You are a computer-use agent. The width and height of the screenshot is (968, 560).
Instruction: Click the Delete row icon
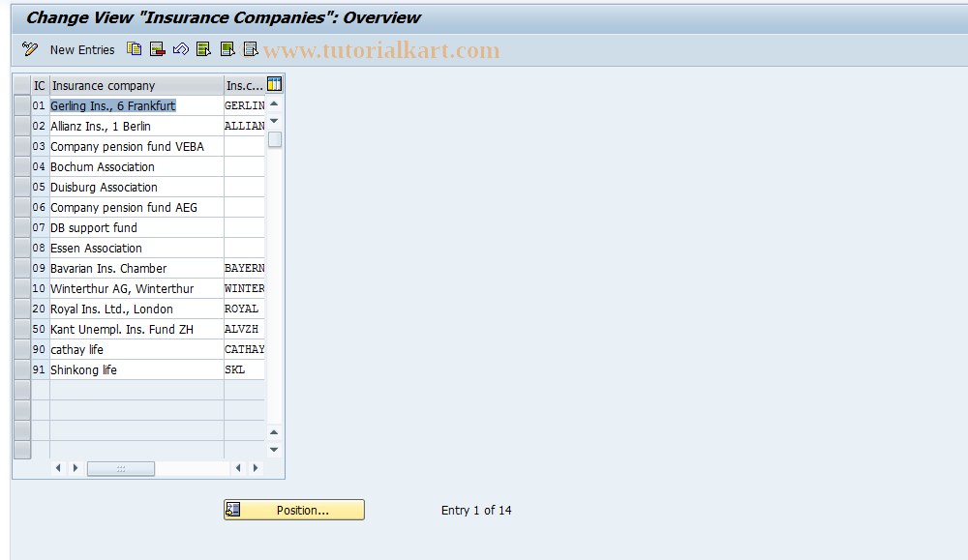pos(158,49)
